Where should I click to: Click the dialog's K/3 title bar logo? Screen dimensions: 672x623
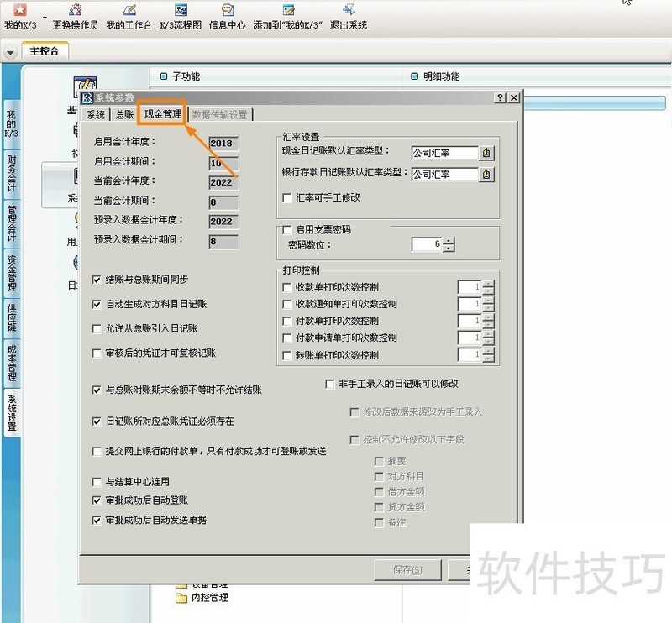click(87, 97)
